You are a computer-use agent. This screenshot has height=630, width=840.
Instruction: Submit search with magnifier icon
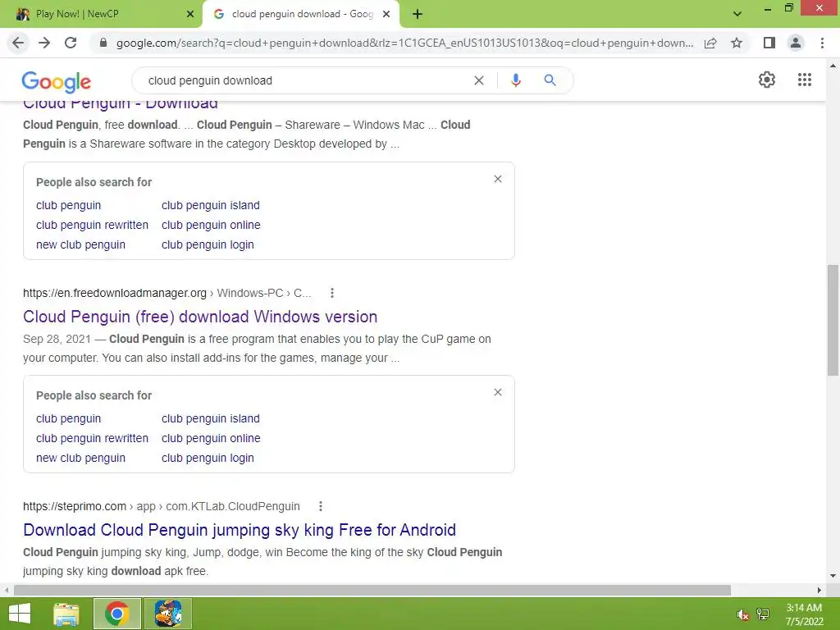[550, 80]
